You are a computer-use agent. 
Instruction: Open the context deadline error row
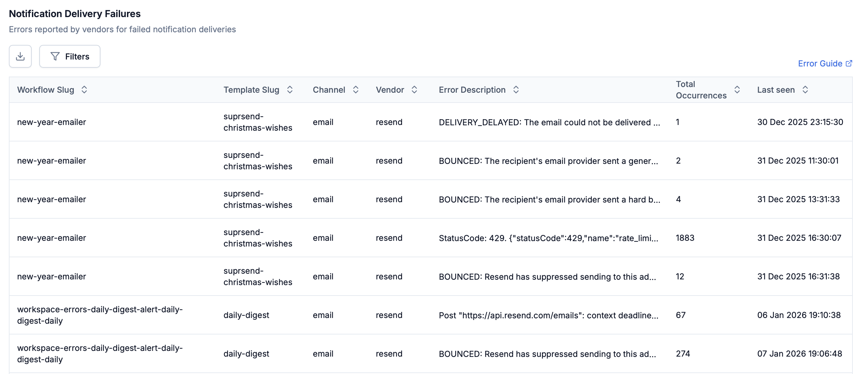click(548, 315)
